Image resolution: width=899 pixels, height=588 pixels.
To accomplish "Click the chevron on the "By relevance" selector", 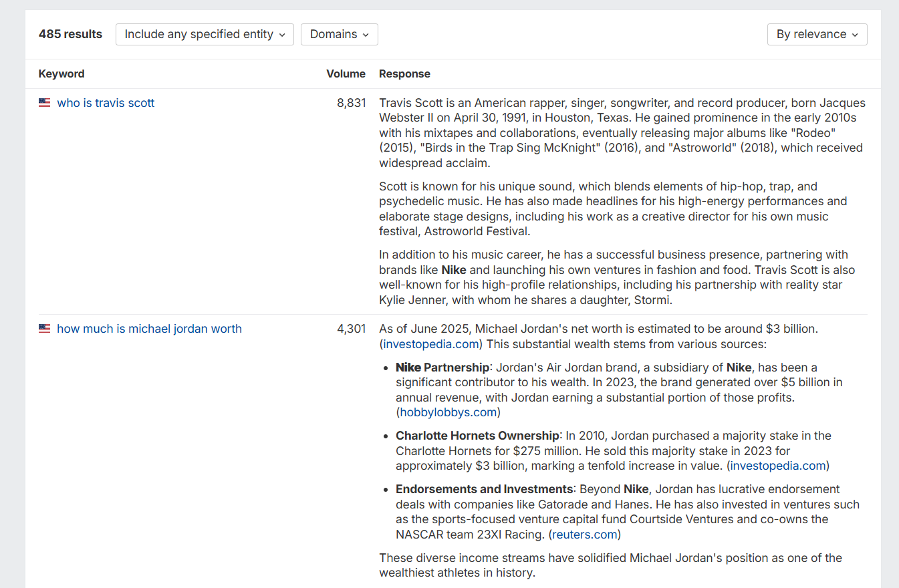I will point(856,34).
